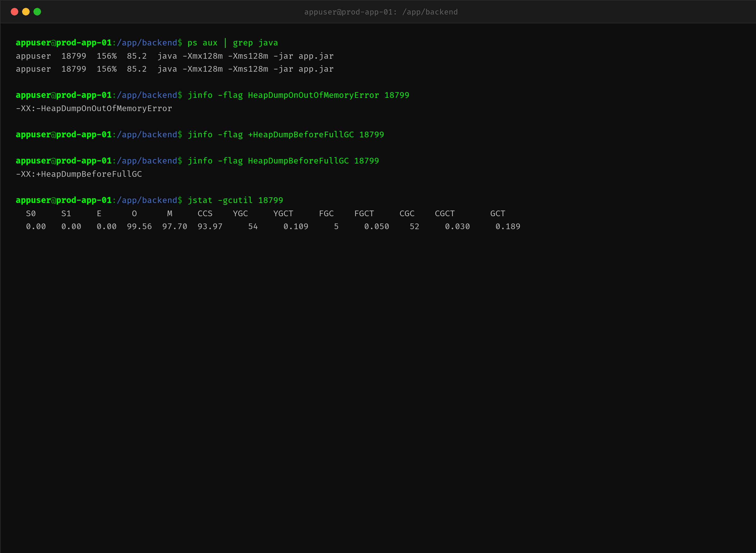Click the 'M' column header
Screen dimensions: 756x553
point(170,214)
